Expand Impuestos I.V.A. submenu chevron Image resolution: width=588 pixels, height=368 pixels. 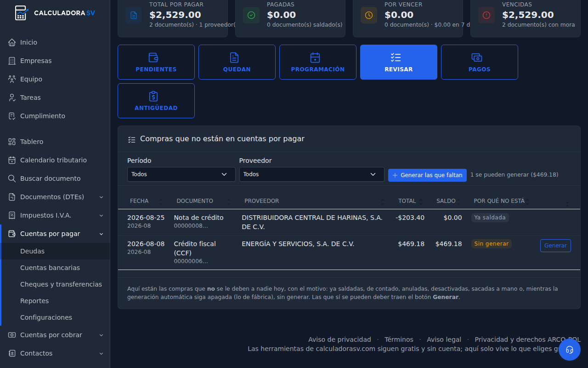(x=101, y=215)
